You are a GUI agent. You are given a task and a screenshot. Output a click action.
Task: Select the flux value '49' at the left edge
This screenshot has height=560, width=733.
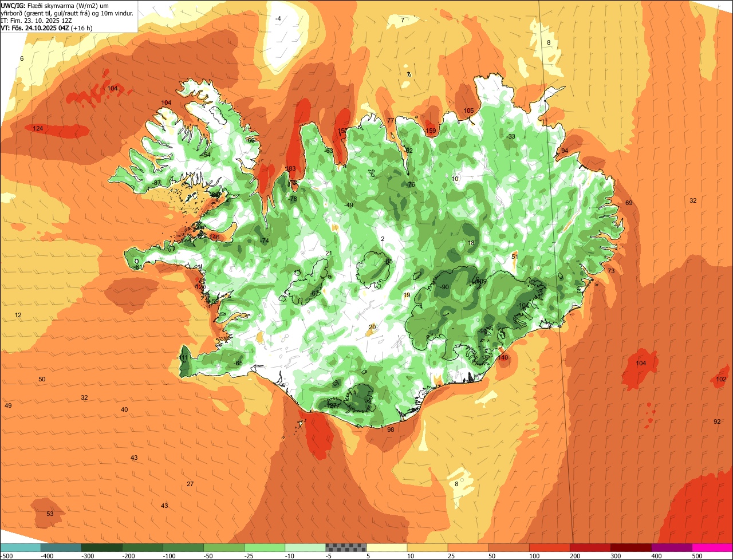click(x=8, y=405)
